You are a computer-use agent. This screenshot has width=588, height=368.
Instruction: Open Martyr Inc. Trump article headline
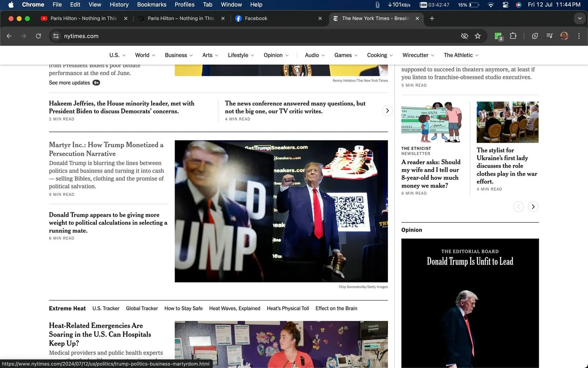point(106,149)
